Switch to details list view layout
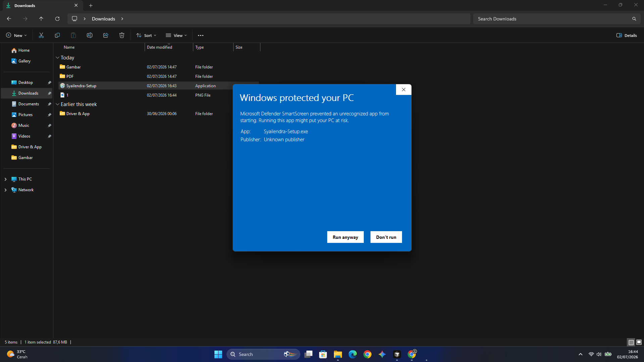 (x=631, y=342)
